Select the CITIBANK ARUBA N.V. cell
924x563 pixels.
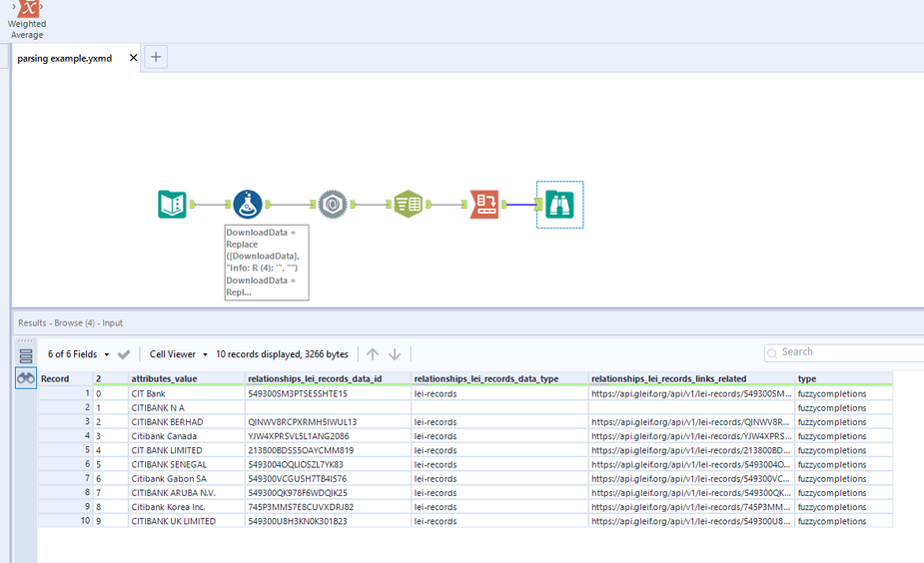pos(186,492)
